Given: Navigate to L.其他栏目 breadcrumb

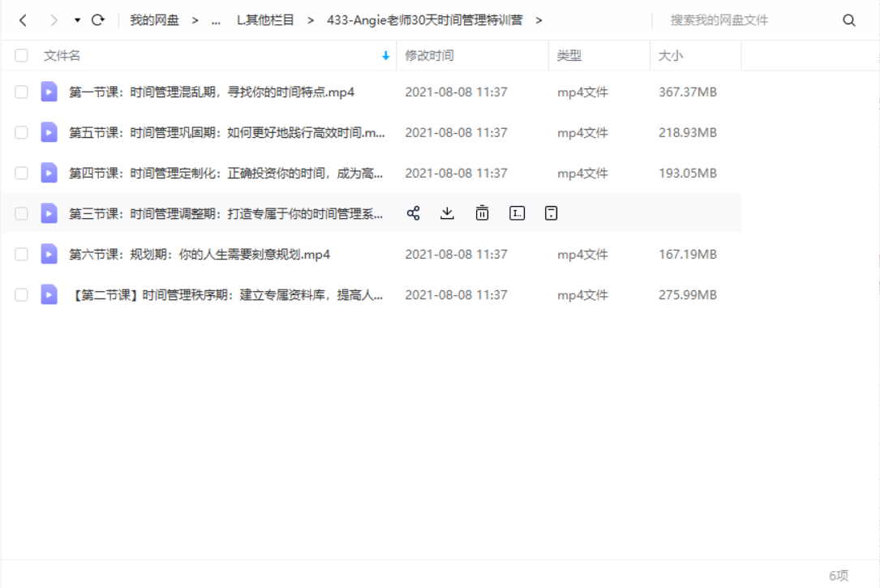Looking at the screenshot, I should pyautogui.click(x=265, y=20).
